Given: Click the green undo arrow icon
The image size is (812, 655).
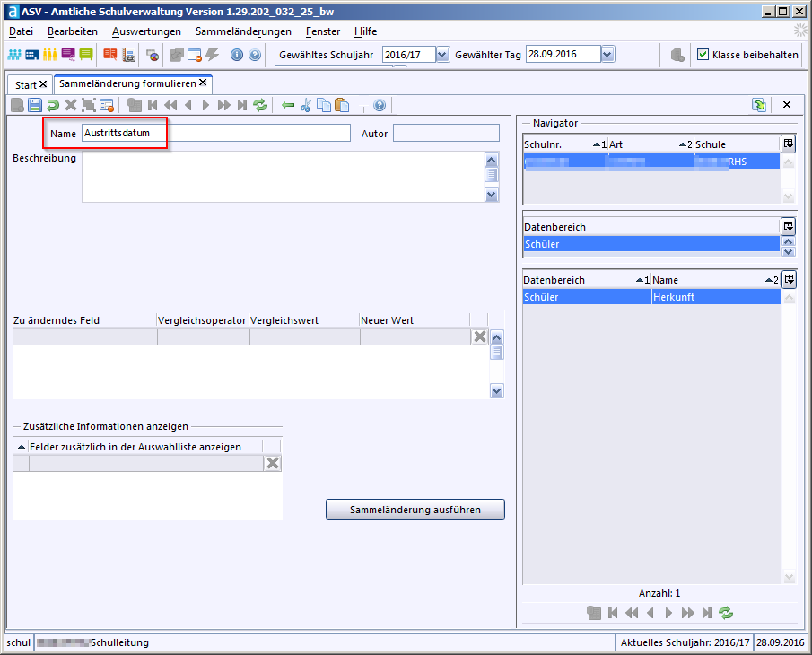Looking at the screenshot, I should pyautogui.click(x=53, y=105).
